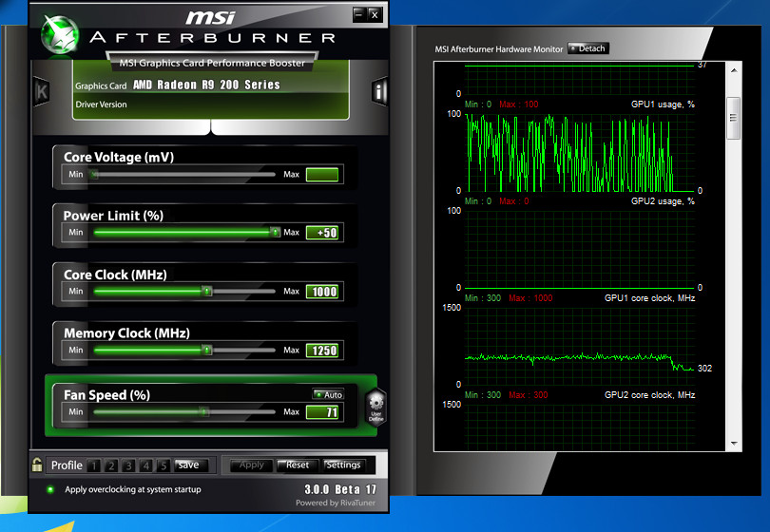Click the Core Voltage slider handle
Image resolution: width=770 pixels, height=532 pixels.
94,174
